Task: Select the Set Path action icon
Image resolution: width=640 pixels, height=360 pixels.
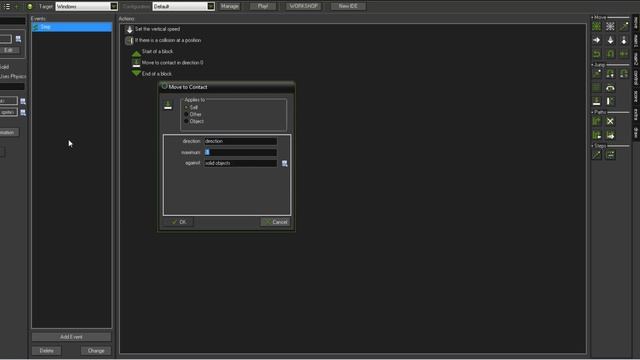Action: (596, 121)
